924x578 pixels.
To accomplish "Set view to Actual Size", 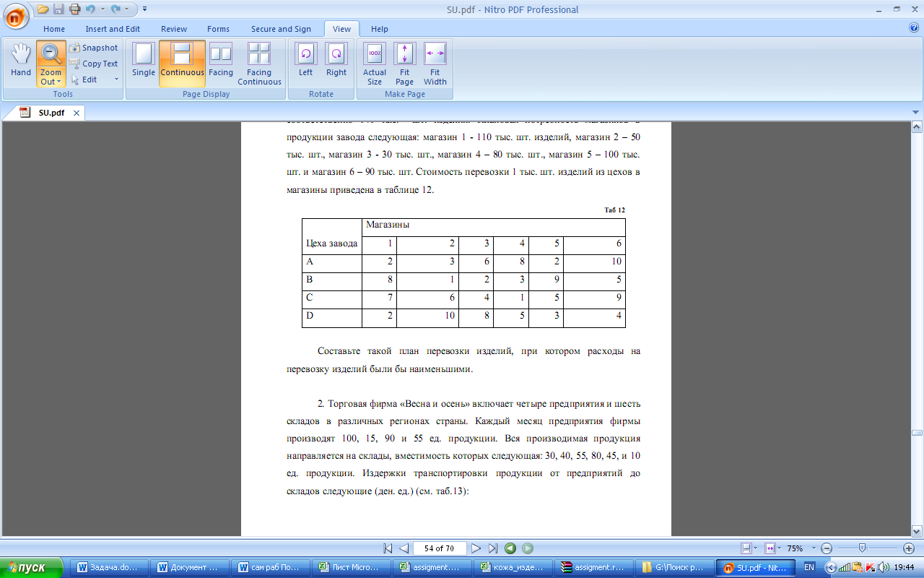I will coord(375,64).
